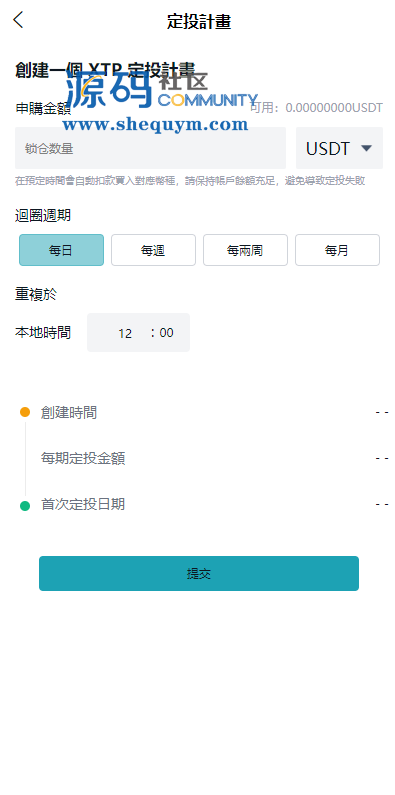The width and height of the screenshot is (395, 795).
Task: Click the USDT dropdown triangle arrow
Action: pyautogui.click(x=367, y=148)
